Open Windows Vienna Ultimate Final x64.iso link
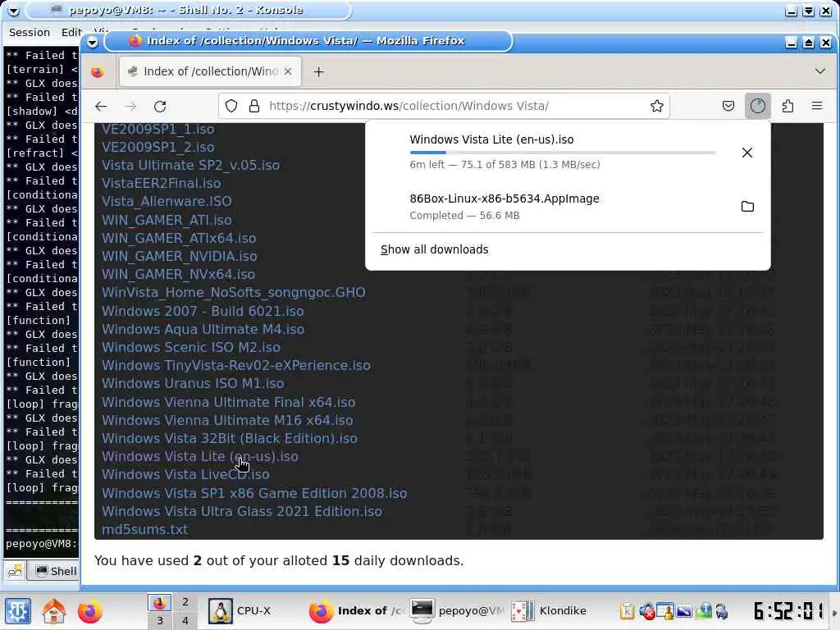The width and height of the screenshot is (840, 630). coord(229,402)
